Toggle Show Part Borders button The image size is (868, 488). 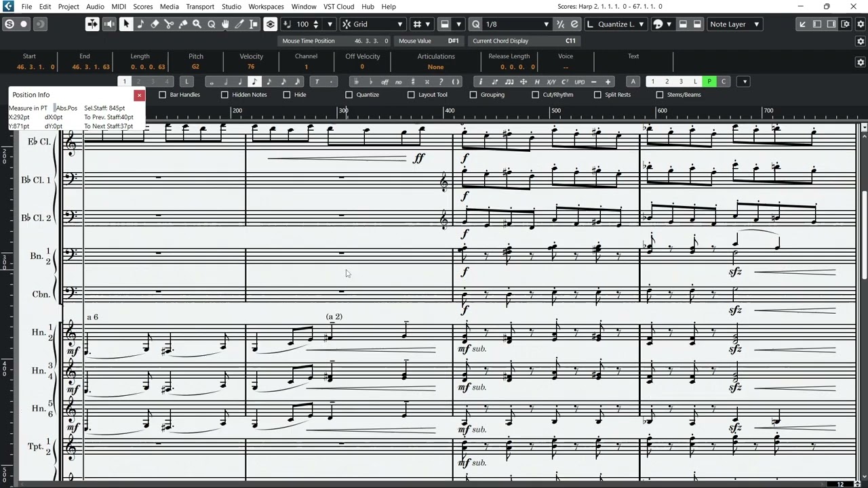point(270,24)
